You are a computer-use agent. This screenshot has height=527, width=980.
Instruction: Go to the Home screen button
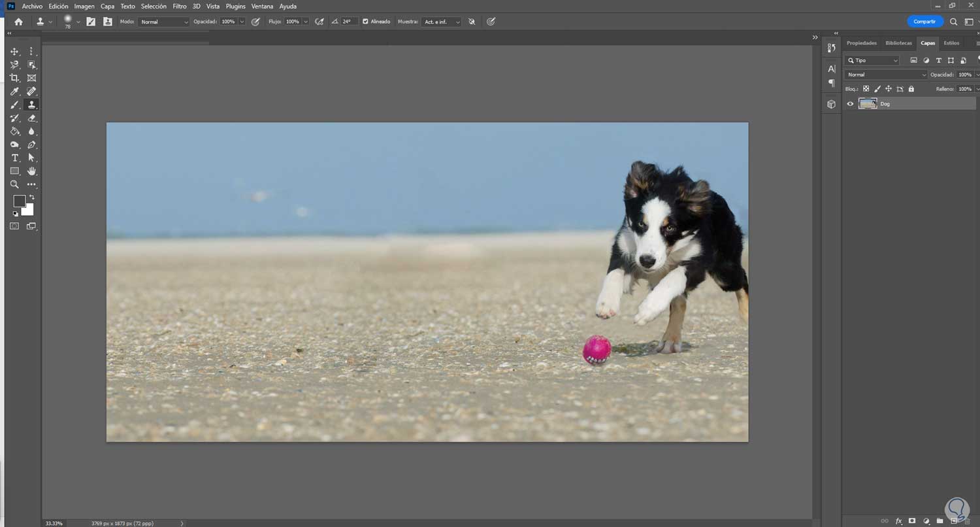(x=18, y=22)
